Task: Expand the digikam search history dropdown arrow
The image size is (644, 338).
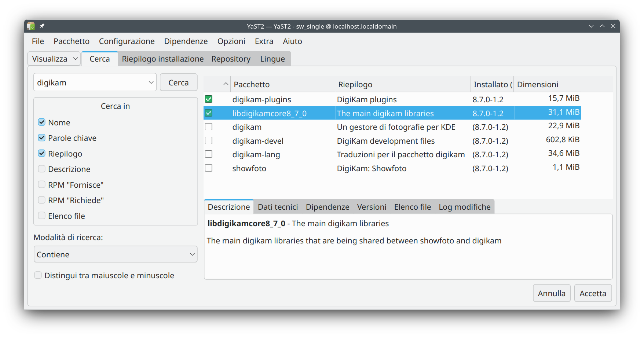Action: pyautogui.click(x=151, y=82)
